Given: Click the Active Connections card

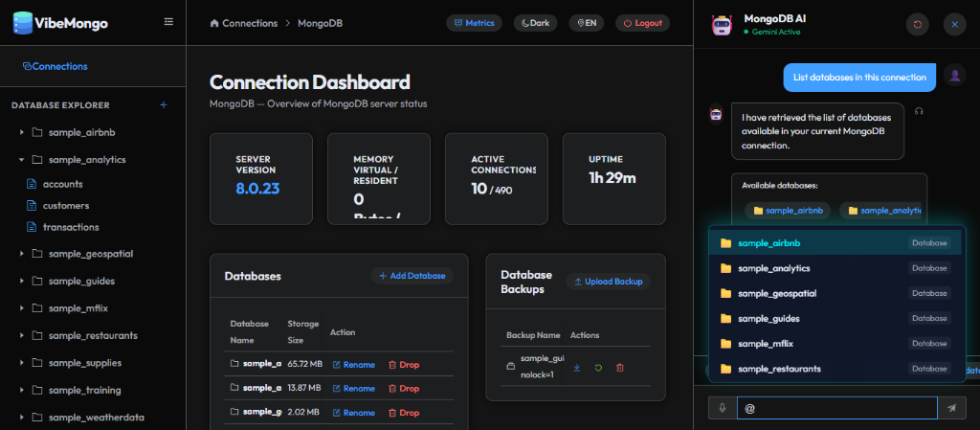Looking at the screenshot, I should (x=497, y=179).
